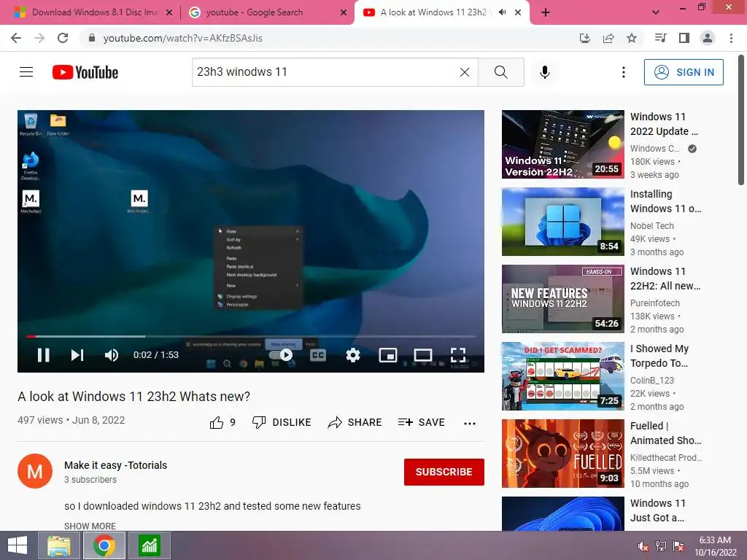747x560 pixels.
Task: Toggle Chrome side panel
Action: pos(684,38)
